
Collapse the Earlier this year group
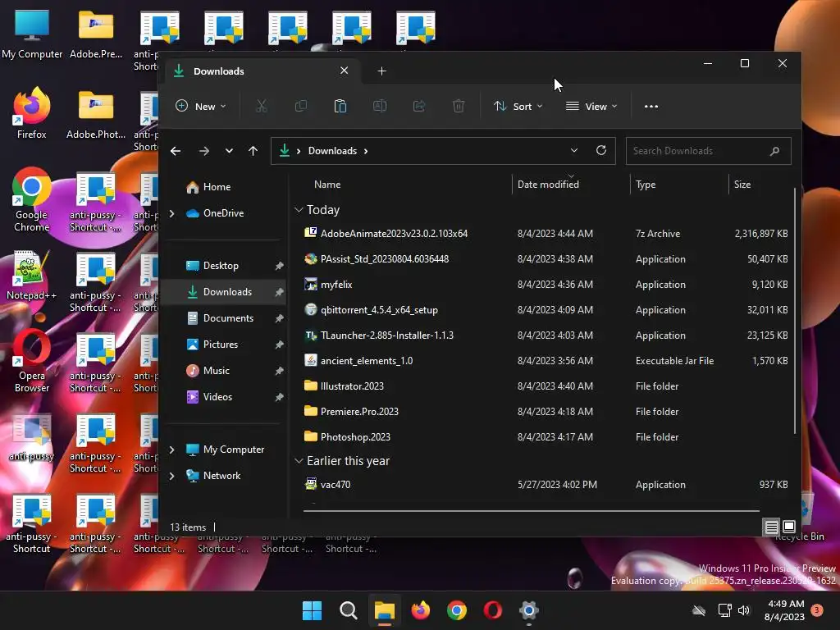[x=299, y=461]
